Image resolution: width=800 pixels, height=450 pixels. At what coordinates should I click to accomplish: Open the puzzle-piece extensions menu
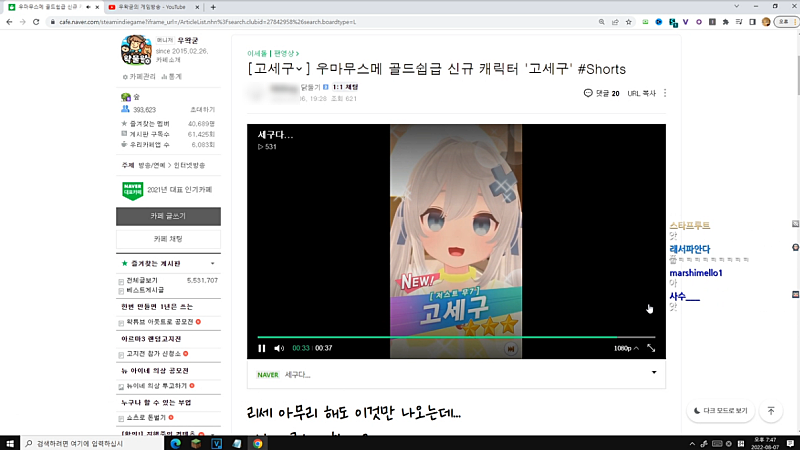(726, 22)
